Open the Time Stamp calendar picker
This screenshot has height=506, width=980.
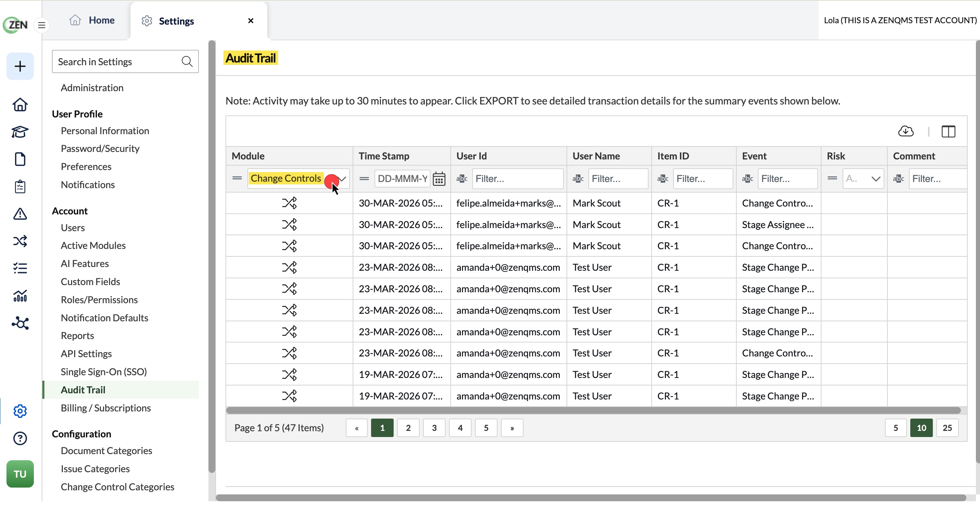(x=439, y=179)
